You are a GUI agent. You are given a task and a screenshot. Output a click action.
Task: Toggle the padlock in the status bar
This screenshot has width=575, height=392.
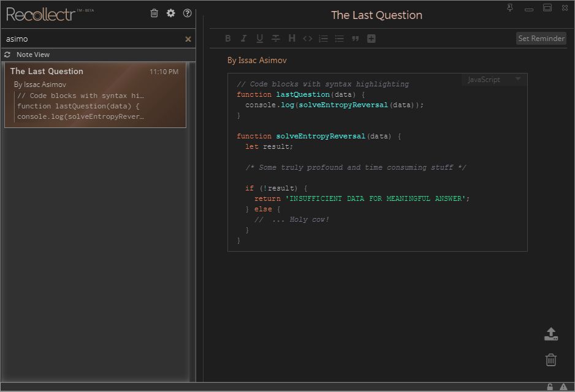coord(550,386)
